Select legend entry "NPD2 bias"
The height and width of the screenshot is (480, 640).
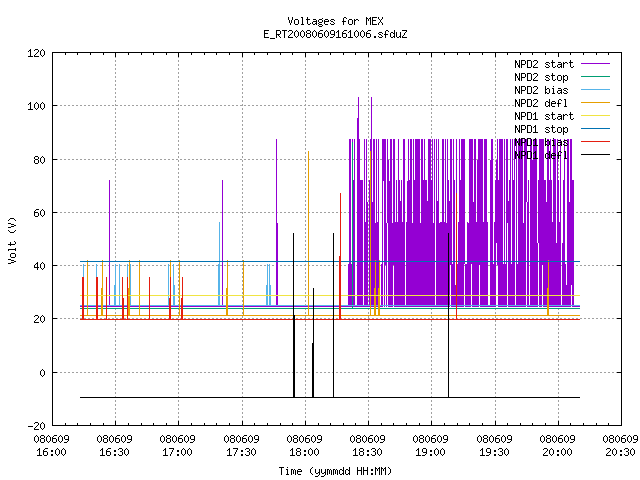tap(541, 90)
